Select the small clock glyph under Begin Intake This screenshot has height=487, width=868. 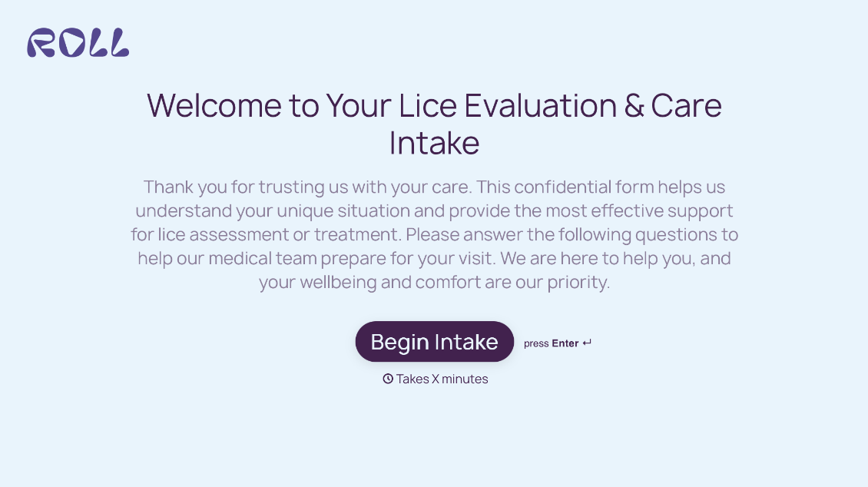(x=388, y=378)
